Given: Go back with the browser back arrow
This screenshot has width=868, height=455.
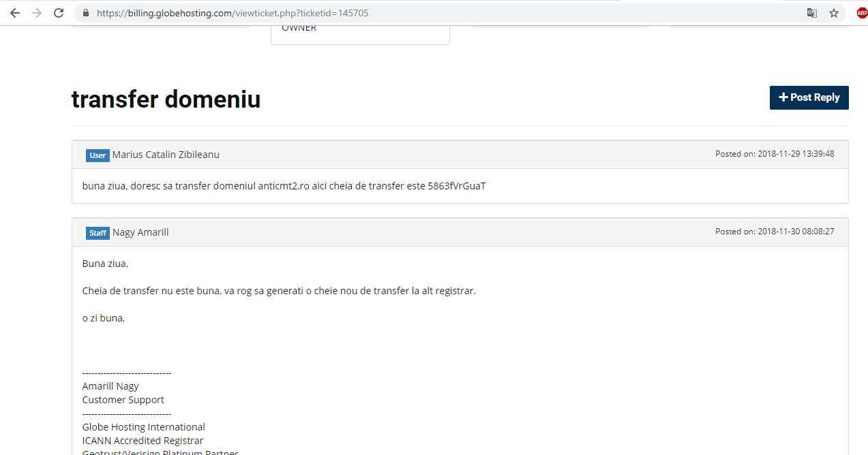Looking at the screenshot, I should tap(14, 13).
